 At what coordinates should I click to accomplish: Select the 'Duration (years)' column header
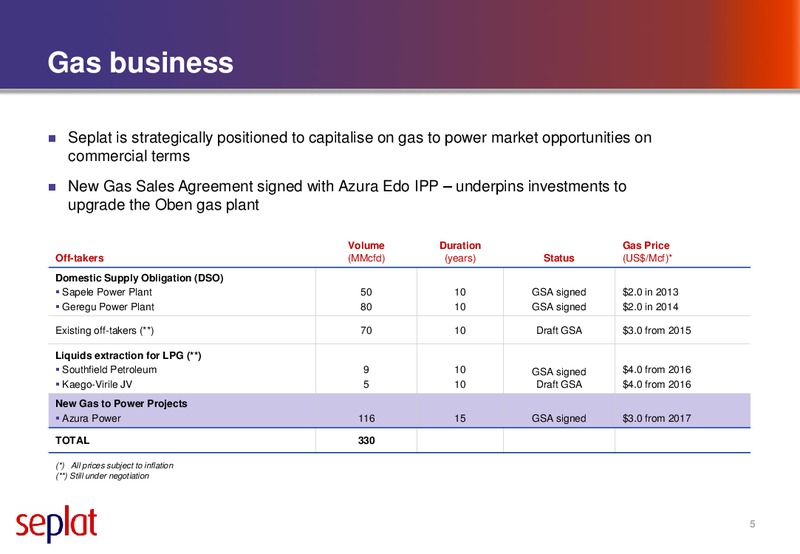460,251
